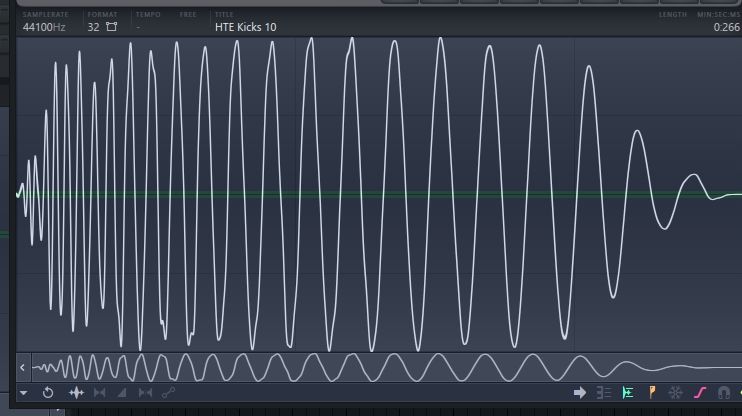The height and width of the screenshot is (416, 742).
Task: Toggle the pink S-curve icon
Action: pos(700,393)
